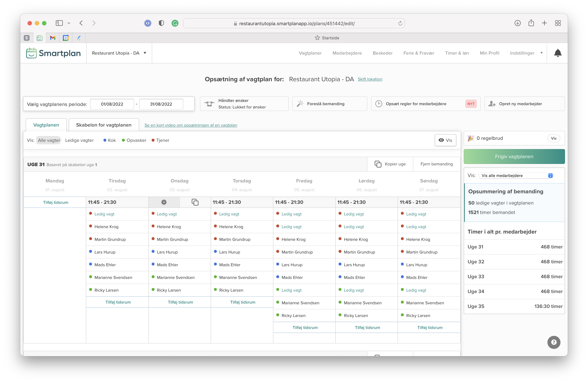Image resolution: width=588 pixels, height=383 pixels.
Task: Filter shifts by Ledige vagter
Action: (79, 140)
